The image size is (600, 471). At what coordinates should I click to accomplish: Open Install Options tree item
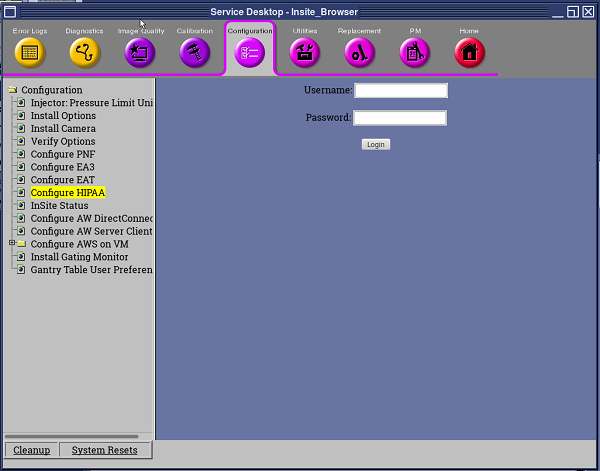pyautogui.click(x=63, y=116)
